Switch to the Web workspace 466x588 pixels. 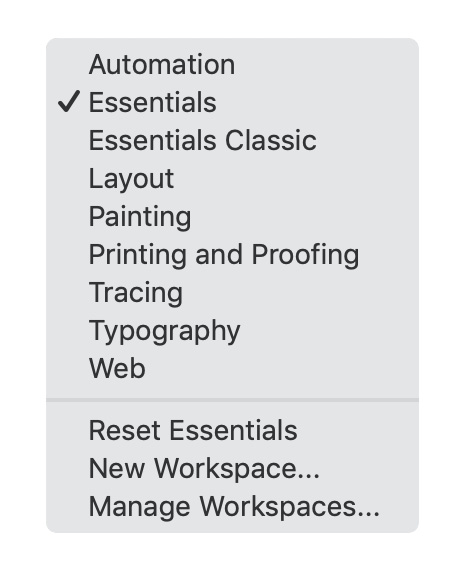232,368
